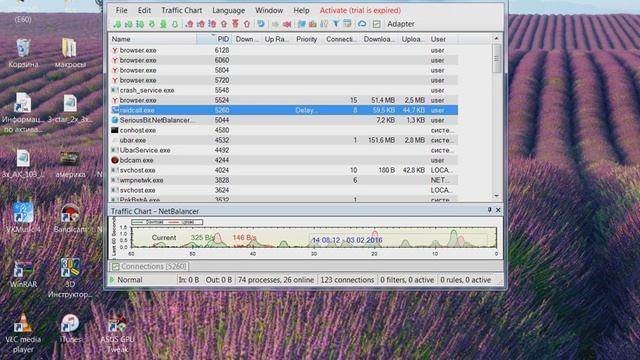Open the Window menu
Viewport: 640px width, 360px height.
pyautogui.click(x=269, y=10)
